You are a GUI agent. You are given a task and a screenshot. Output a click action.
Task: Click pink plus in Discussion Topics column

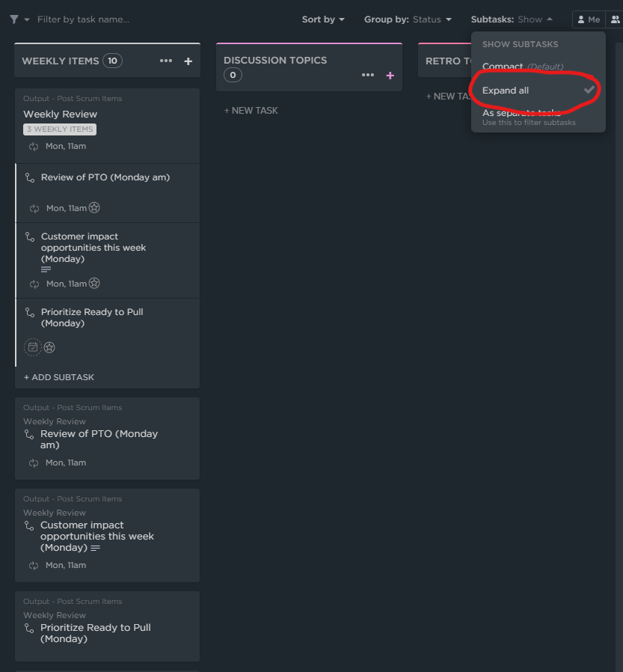point(390,76)
